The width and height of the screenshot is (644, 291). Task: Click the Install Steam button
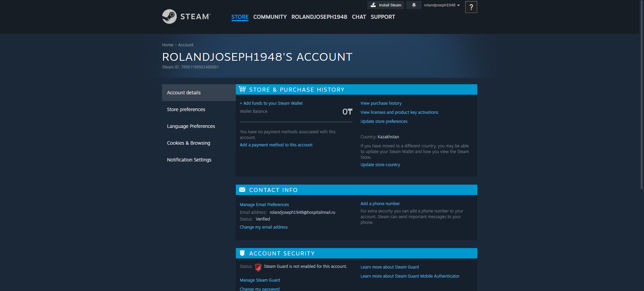[386, 5]
